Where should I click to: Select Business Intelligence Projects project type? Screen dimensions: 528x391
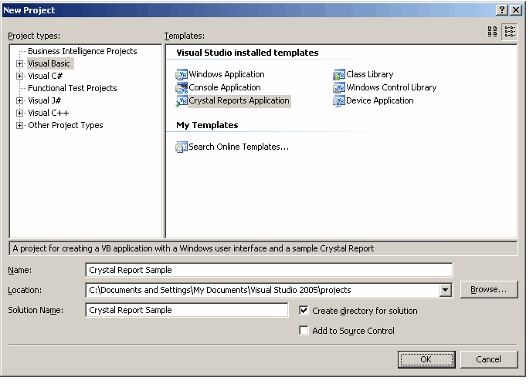coord(82,51)
